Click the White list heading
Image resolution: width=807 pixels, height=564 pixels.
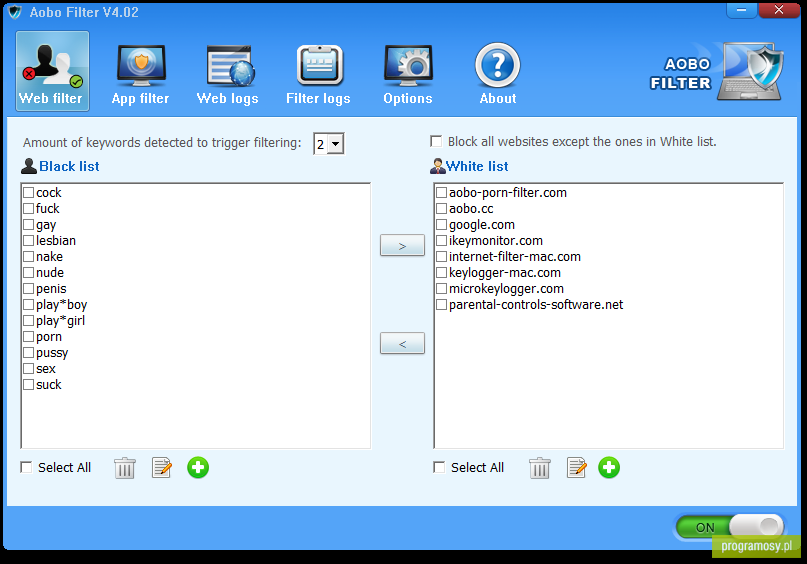pos(477,166)
